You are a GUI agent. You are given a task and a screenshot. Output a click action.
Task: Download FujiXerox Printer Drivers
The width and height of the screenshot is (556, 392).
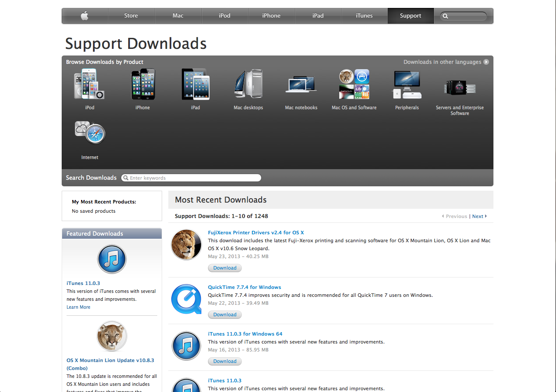(225, 268)
